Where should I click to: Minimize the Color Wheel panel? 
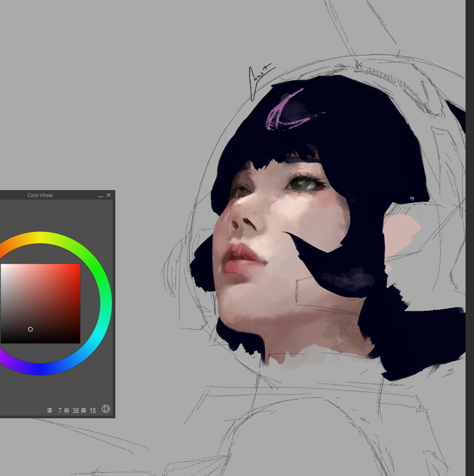tap(101, 195)
